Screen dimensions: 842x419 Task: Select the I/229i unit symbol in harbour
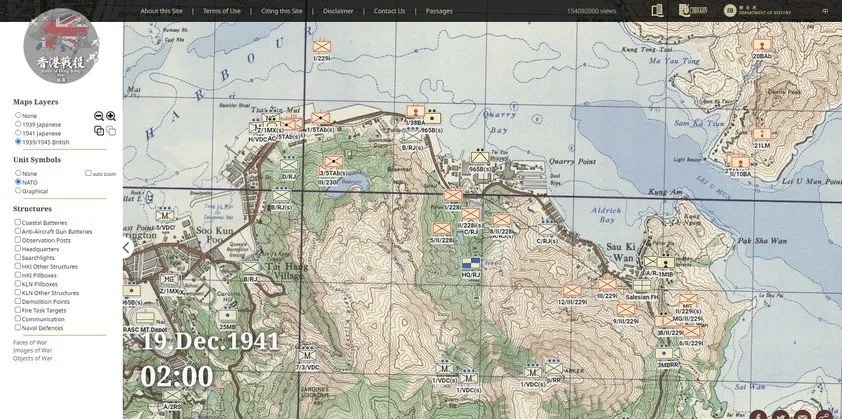tap(322, 46)
